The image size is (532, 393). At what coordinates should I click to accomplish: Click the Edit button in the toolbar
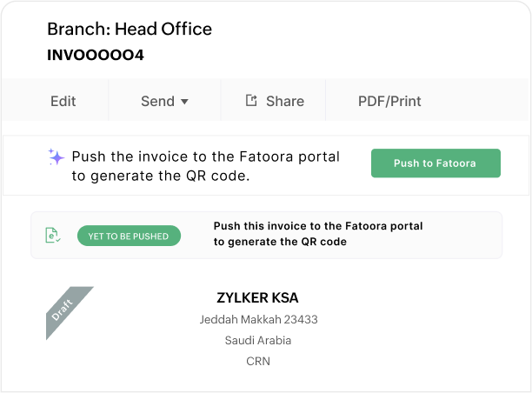point(63,101)
